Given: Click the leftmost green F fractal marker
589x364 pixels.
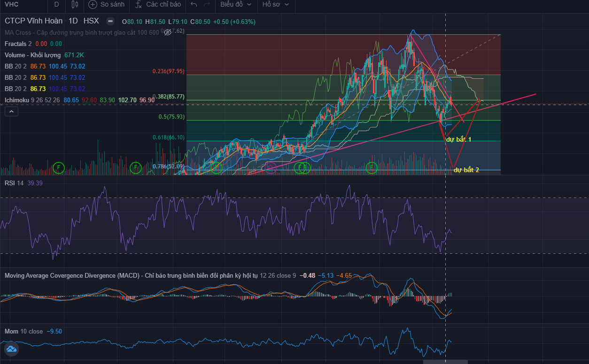Looking at the screenshot, I should pos(58,167).
